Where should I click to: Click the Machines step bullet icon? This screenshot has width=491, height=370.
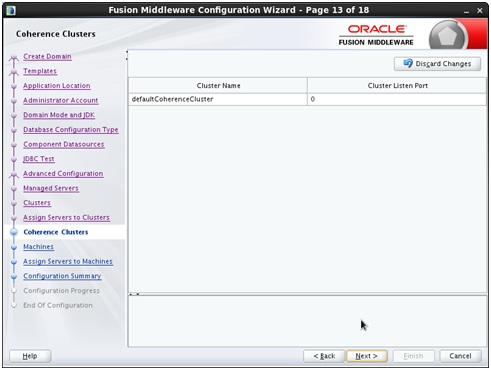[x=14, y=247]
